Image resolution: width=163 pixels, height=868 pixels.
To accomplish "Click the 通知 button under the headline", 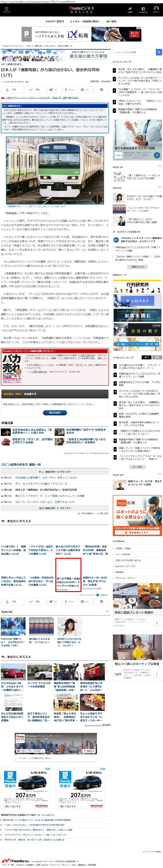I will pyautogui.click(x=35, y=90).
